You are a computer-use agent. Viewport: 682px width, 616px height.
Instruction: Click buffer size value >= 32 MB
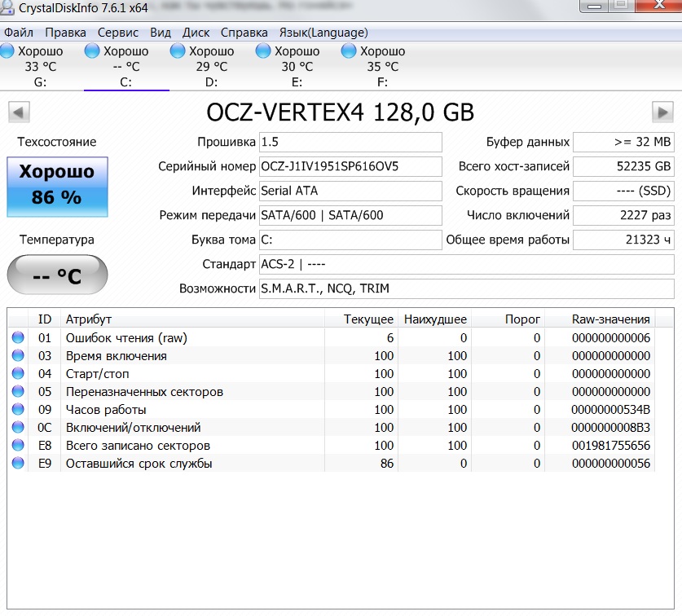point(623,142)
